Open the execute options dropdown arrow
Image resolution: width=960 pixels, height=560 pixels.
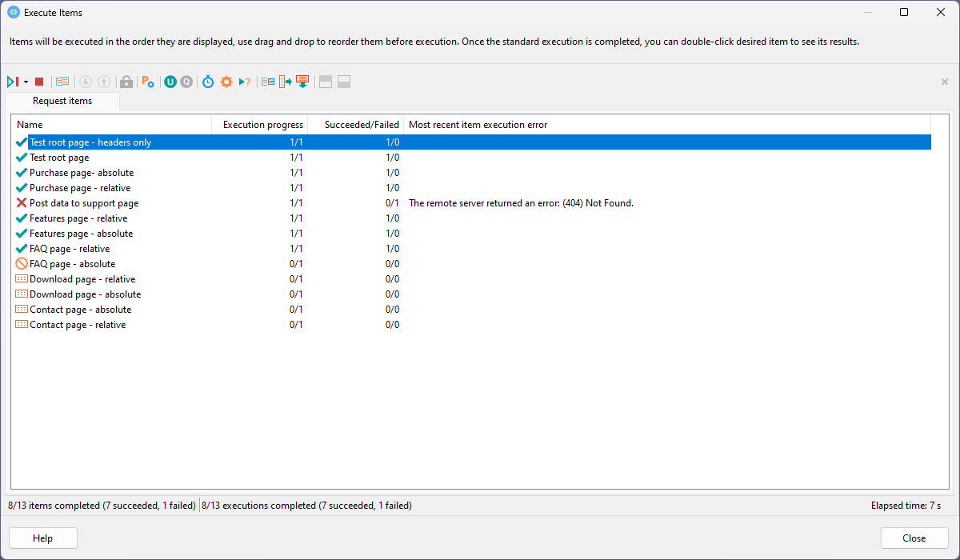click(x=26, y=82)
